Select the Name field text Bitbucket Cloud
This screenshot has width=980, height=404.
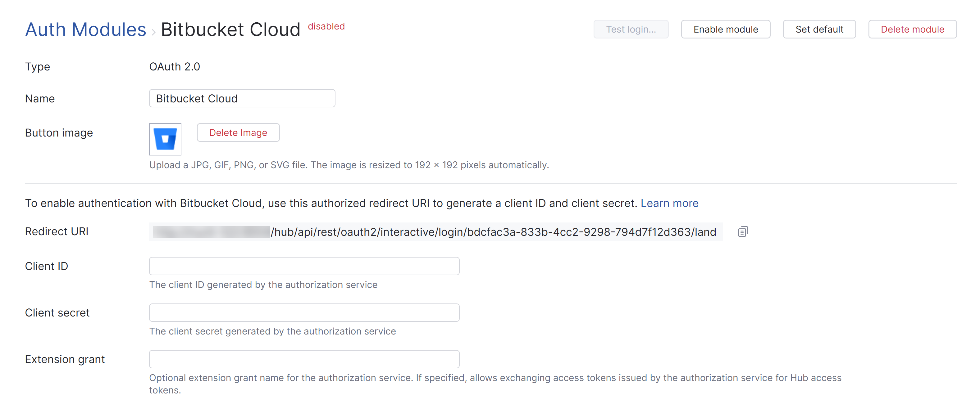coord(196,98)
